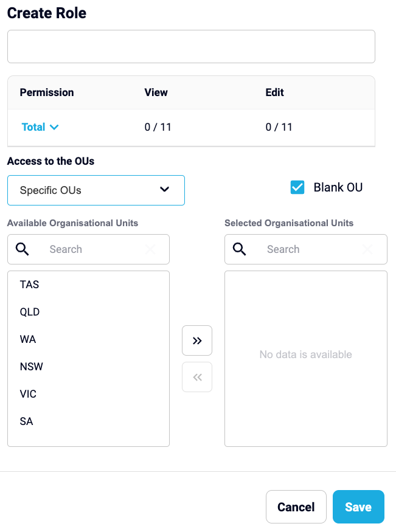Image resolution: width=396 pixels, height=532 pixels.
Task: Click the Save button
Action: (x=358, y=507)
